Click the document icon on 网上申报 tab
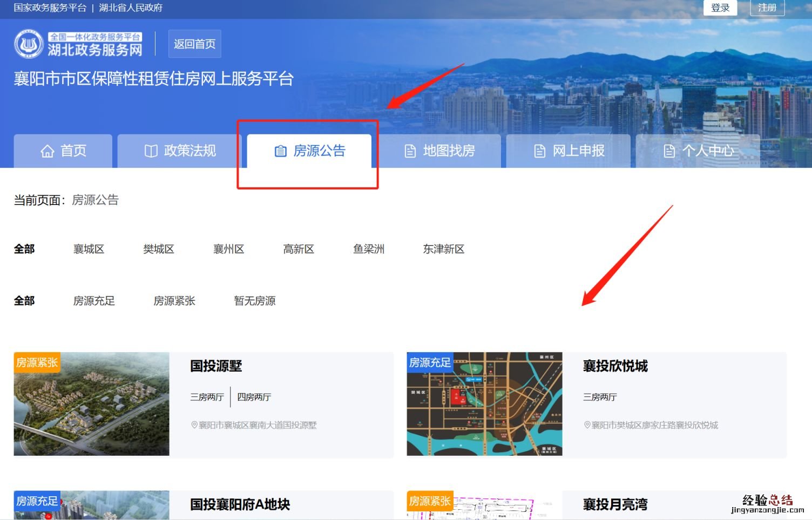The image size is (812, 520). point(539,151)
